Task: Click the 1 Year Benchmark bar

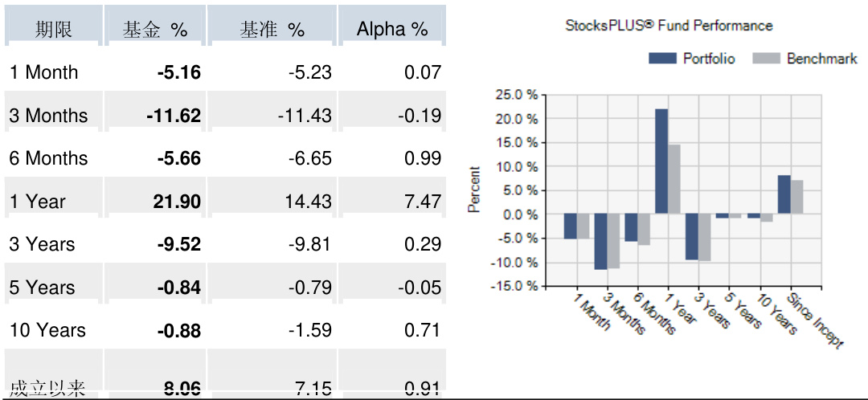Action: click(674, 179)
